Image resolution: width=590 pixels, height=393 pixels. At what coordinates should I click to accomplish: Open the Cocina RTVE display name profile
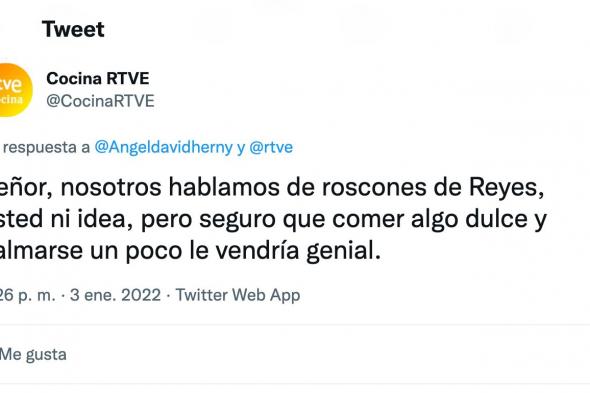[x=98, y=78]
